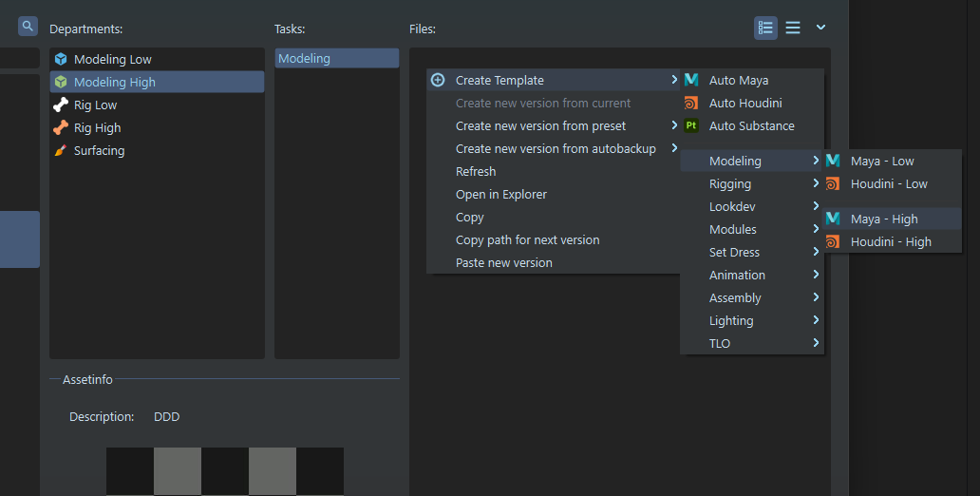Open the files view options chevron
Screen dimensions: 980x496
click(820, 28)
